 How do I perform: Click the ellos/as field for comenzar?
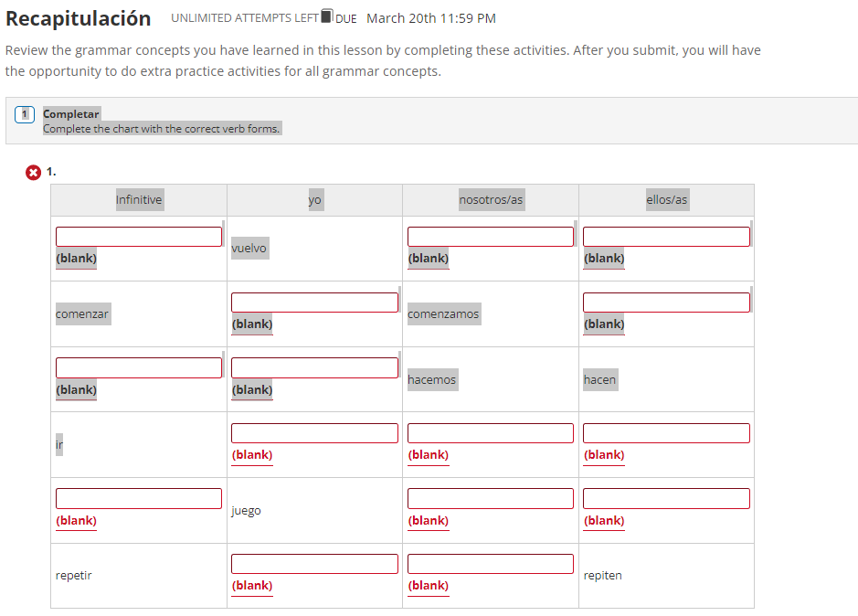click(x=666, y=303)
